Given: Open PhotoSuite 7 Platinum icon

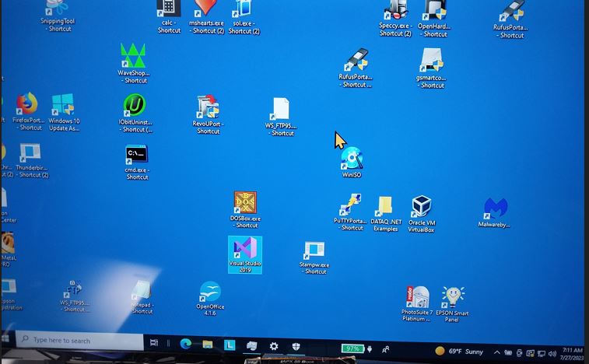Looking at the screenshot, I should (x=416, y=303).
